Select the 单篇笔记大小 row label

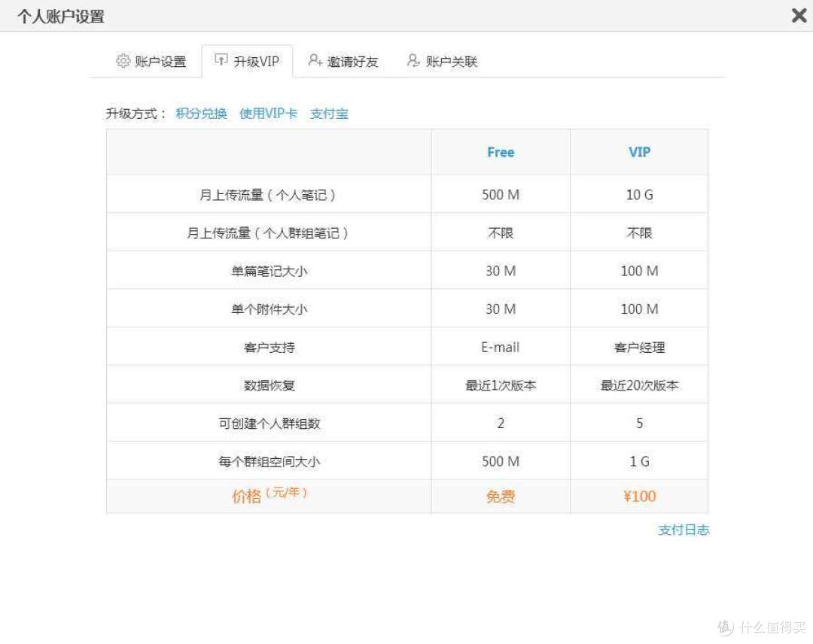[269, 271]
